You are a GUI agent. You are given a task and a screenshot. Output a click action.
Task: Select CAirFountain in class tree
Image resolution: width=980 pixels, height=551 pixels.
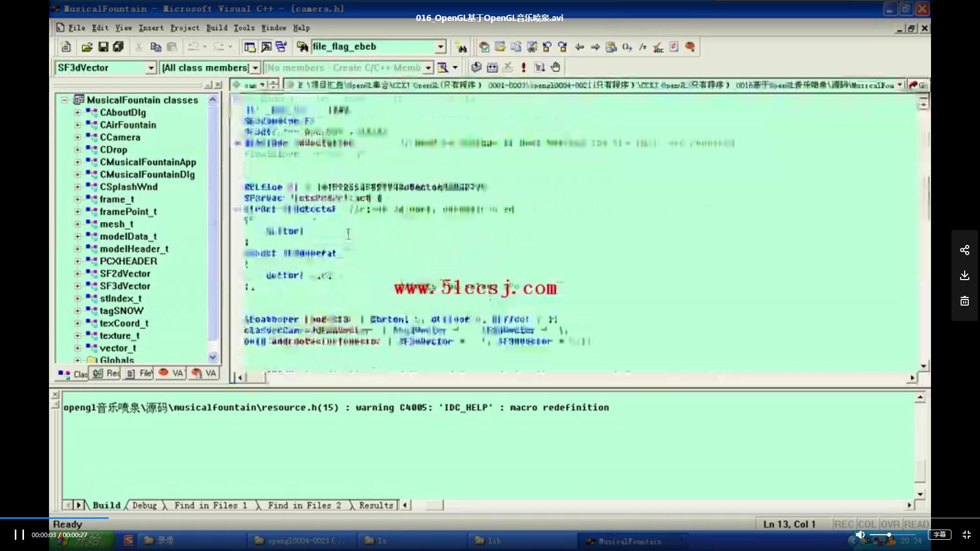[128, 125]
